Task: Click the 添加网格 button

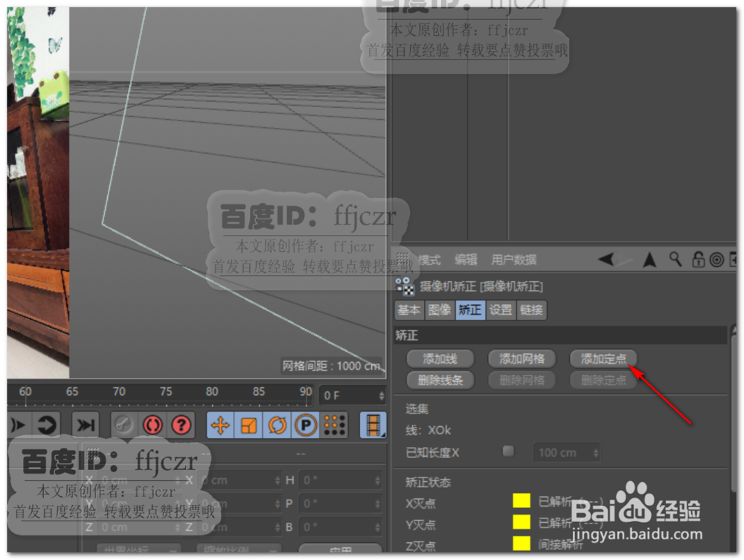Action: coord(522,358)
